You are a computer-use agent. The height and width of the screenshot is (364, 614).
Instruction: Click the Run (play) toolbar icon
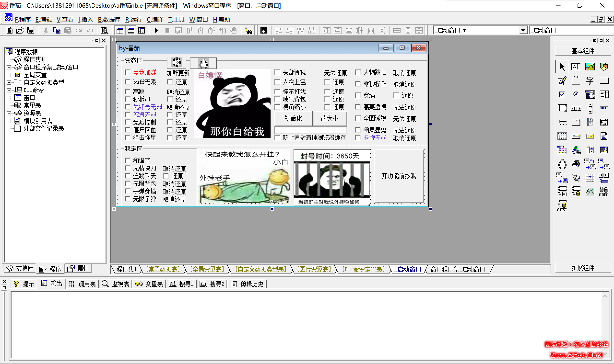tap(156, 30)
